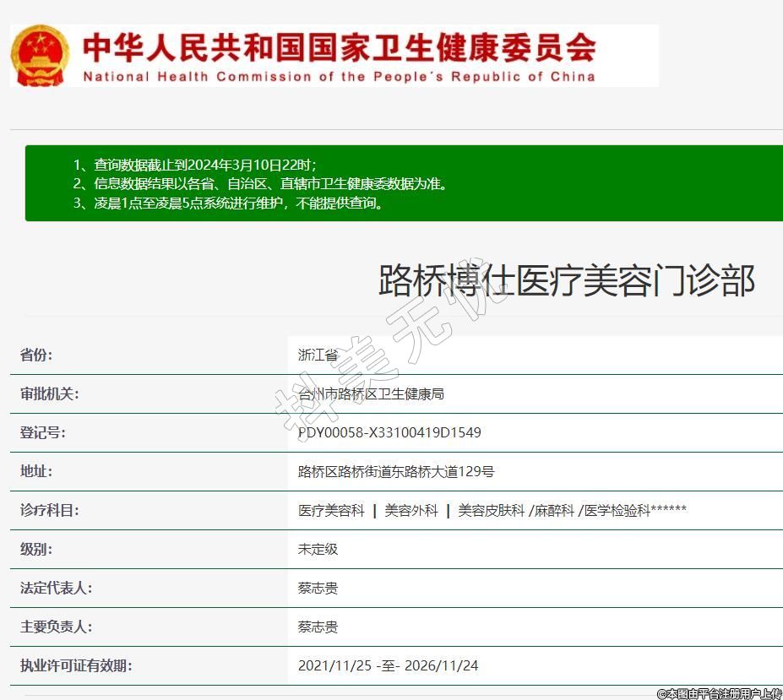Click the national emblem logo
The height and width of the screenshot is (700, 783).
41,55
